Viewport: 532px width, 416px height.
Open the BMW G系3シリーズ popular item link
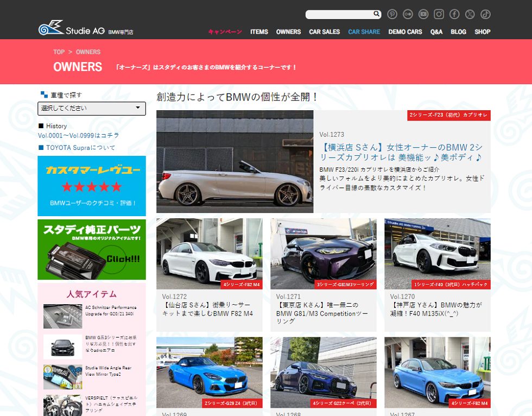click(111, 344)
